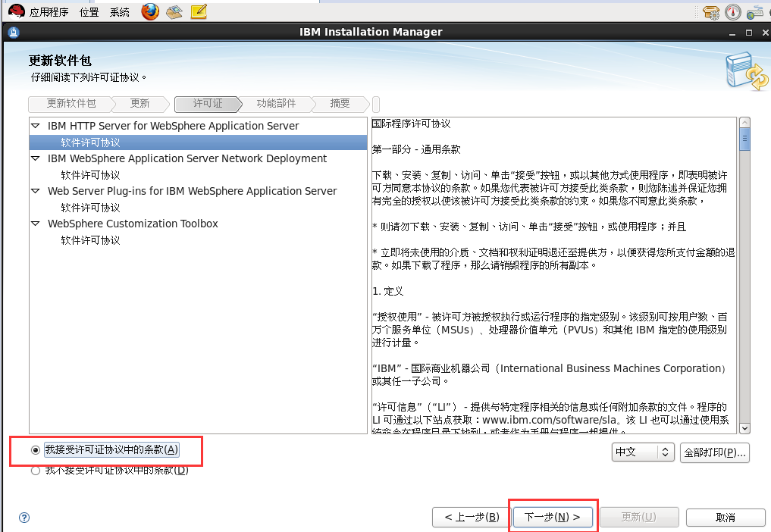Screen dimensions: 771x532
Task: Select the 摘要 wizard step
Action: (x=340, y=104)
